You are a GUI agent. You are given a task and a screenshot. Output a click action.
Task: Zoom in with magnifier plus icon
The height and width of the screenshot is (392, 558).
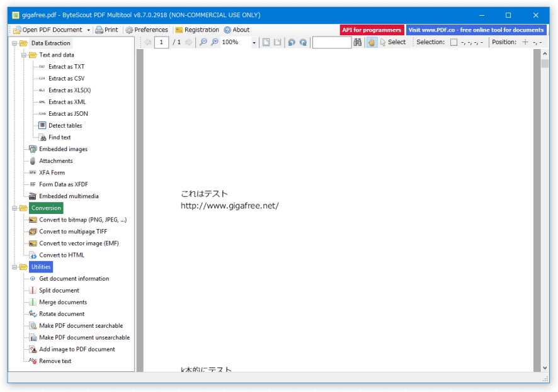(215, 42)
